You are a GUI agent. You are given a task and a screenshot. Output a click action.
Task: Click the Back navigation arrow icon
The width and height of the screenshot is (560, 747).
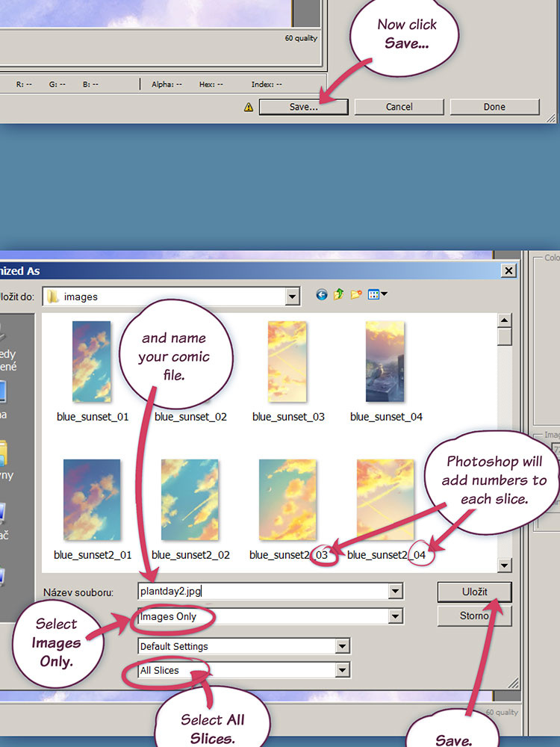coord(322,295)
